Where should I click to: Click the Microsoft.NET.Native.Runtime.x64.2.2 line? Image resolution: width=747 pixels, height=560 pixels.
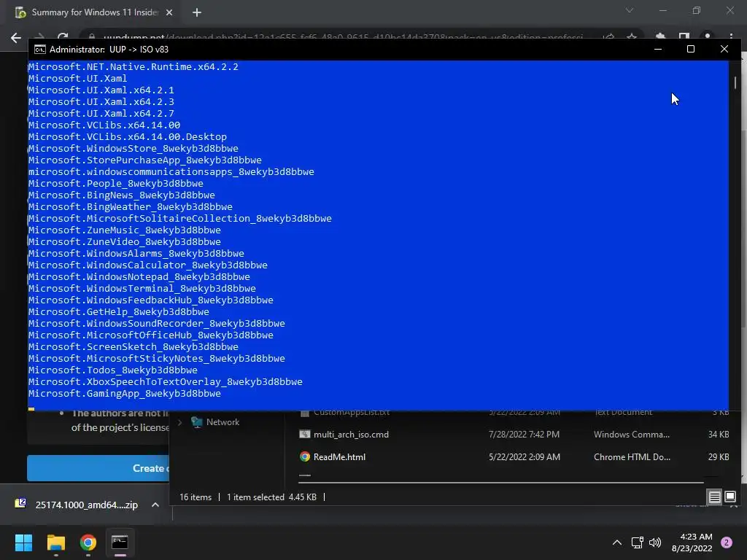[x=133, y=67]
